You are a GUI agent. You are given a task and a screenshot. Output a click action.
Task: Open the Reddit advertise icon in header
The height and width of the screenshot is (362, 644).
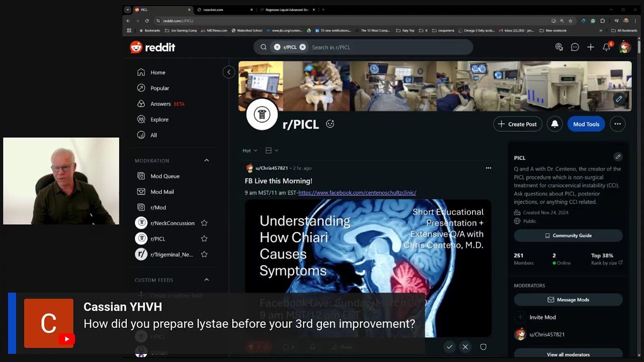tap(559, 47)
